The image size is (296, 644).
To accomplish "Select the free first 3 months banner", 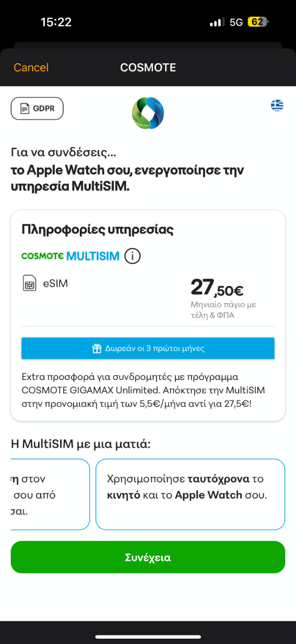I will 148,348.
